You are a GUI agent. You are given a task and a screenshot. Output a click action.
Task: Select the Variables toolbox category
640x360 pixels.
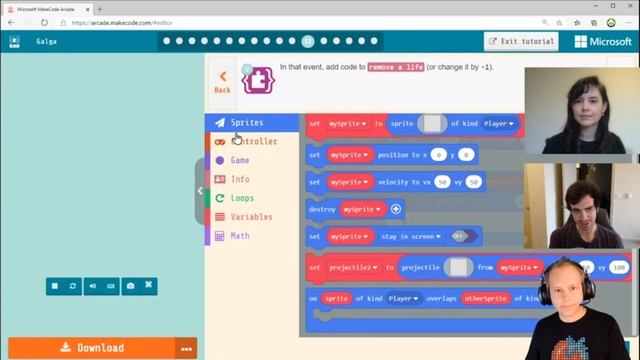point(252,217)
